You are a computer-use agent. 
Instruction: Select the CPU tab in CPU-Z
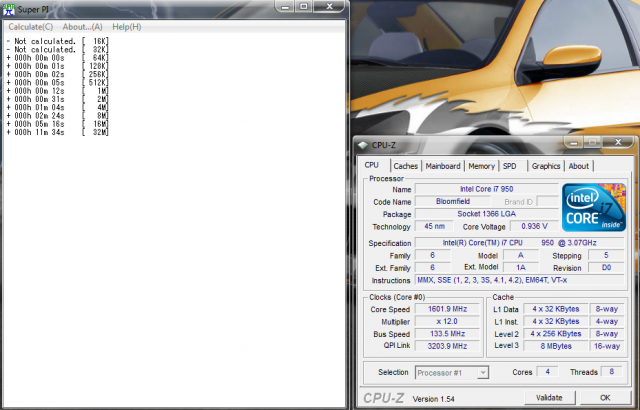coord(371,165)
